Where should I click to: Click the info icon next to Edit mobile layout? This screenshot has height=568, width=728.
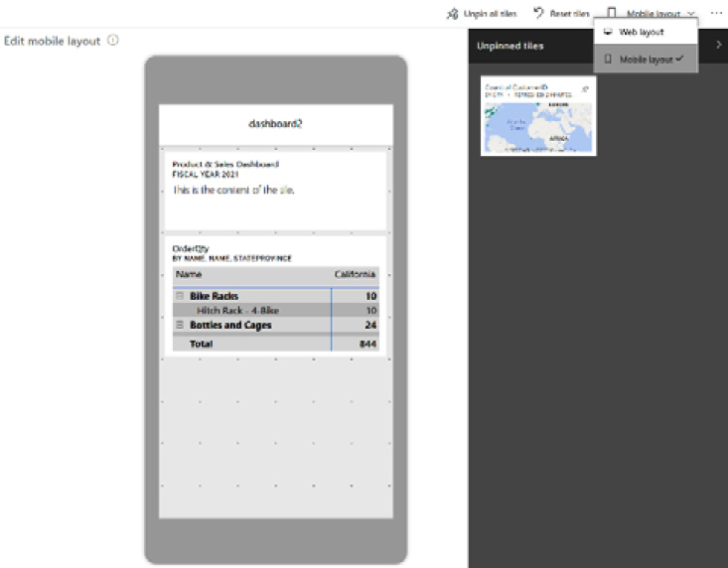pyautogui.click(x=113, y=41)
